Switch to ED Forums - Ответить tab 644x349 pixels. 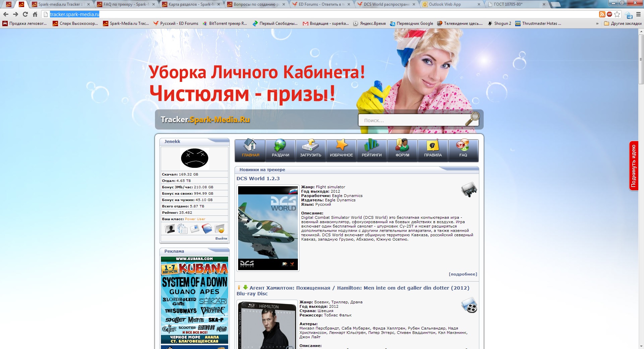pos(321,4)
